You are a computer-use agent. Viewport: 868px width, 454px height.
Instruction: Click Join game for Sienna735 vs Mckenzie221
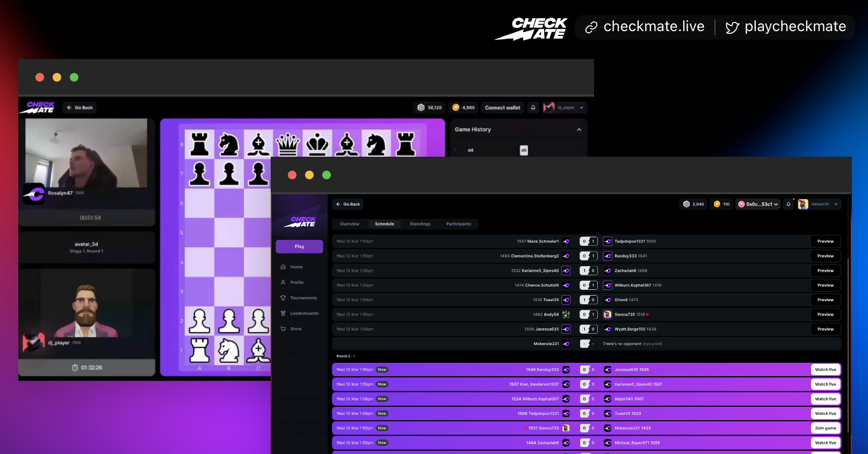(x=826, y=428)
